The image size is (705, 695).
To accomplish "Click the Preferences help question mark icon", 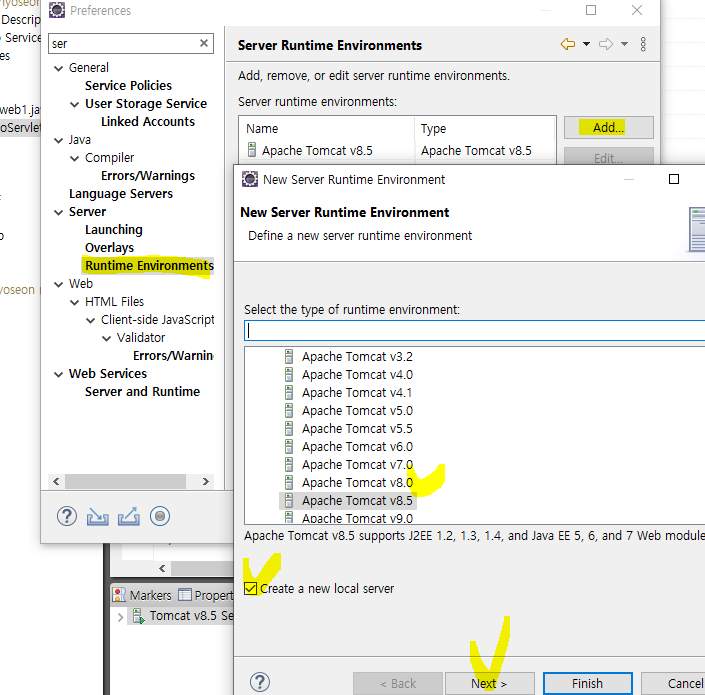I will point(67,517).
